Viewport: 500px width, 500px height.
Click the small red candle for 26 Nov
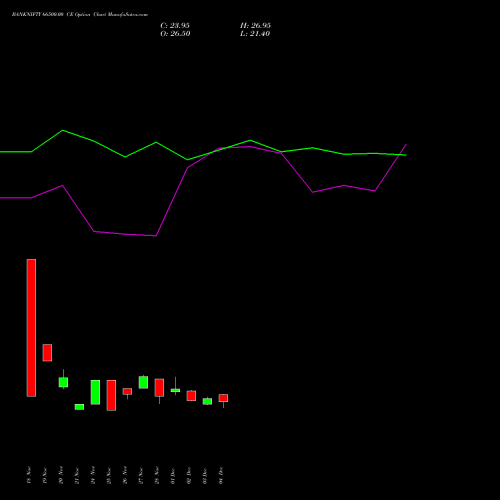(x=127, y=391)
